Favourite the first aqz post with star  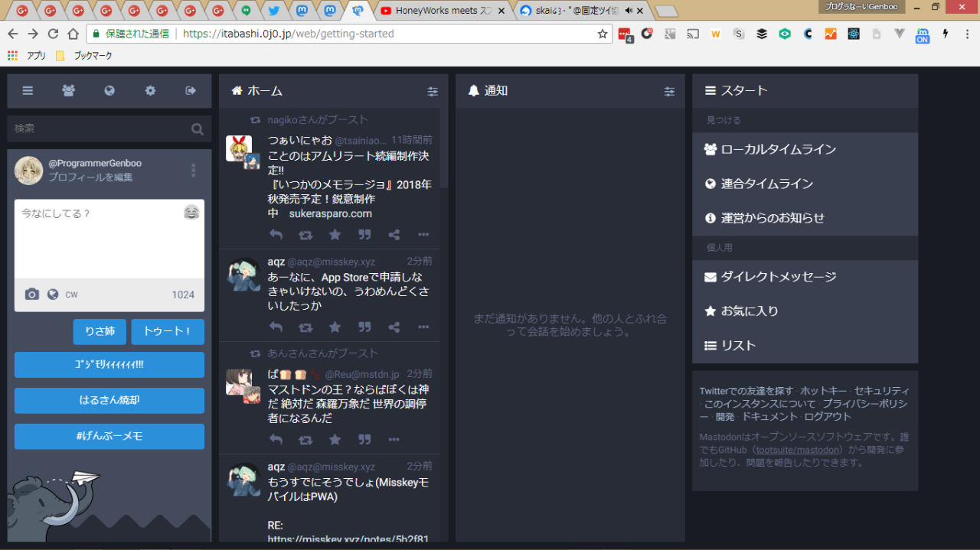click(x=335, y=327)
